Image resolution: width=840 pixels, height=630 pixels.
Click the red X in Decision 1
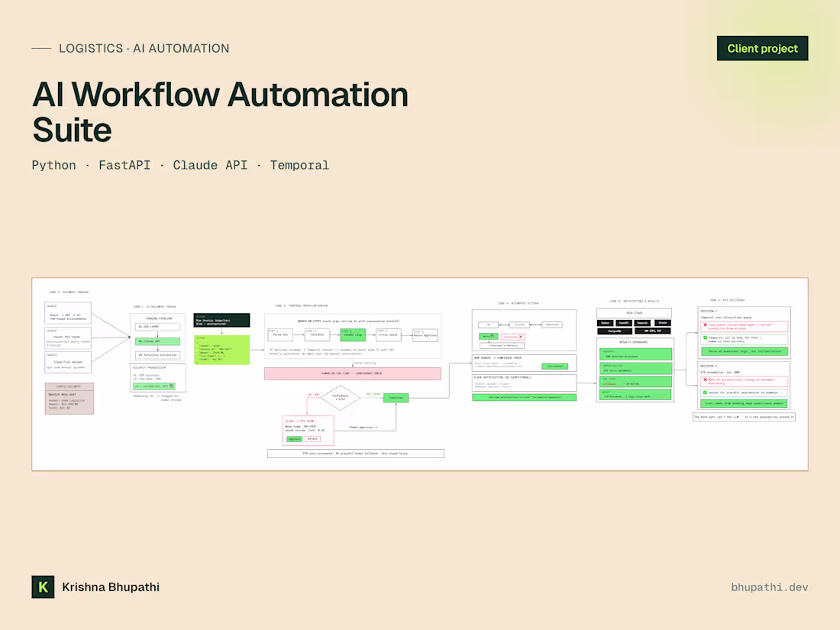point(705,325)
